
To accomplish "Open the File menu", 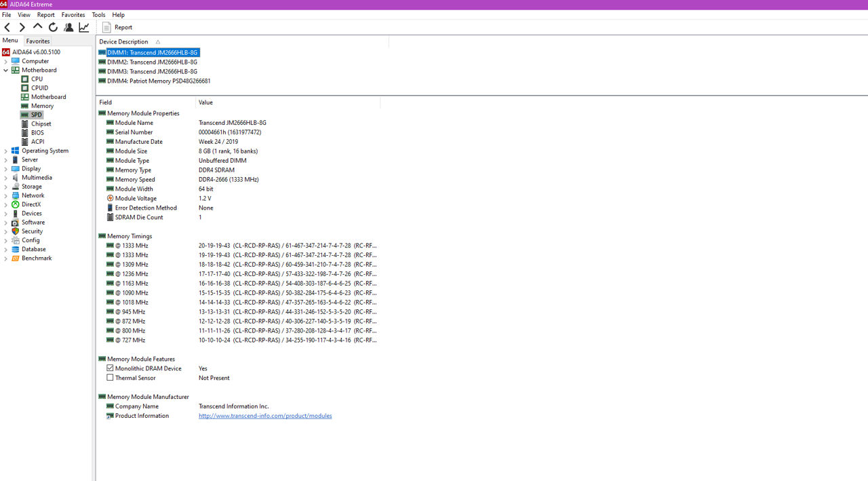I will click(x=6, y=14).
